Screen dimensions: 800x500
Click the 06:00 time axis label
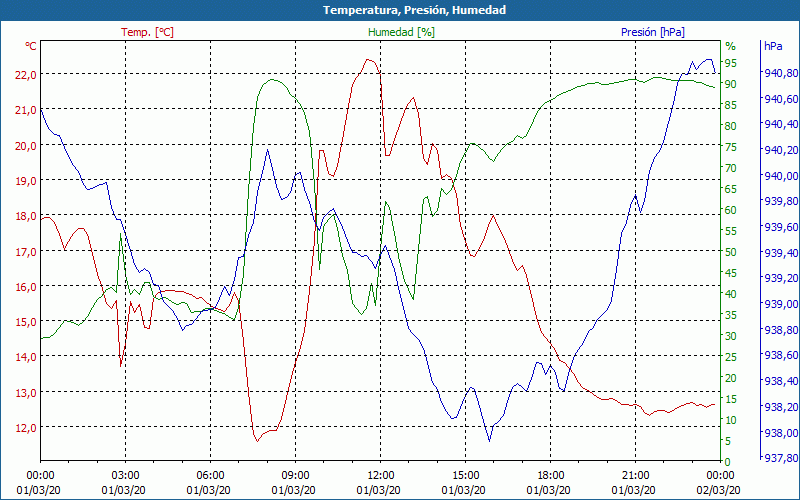(x=210, y=476)
